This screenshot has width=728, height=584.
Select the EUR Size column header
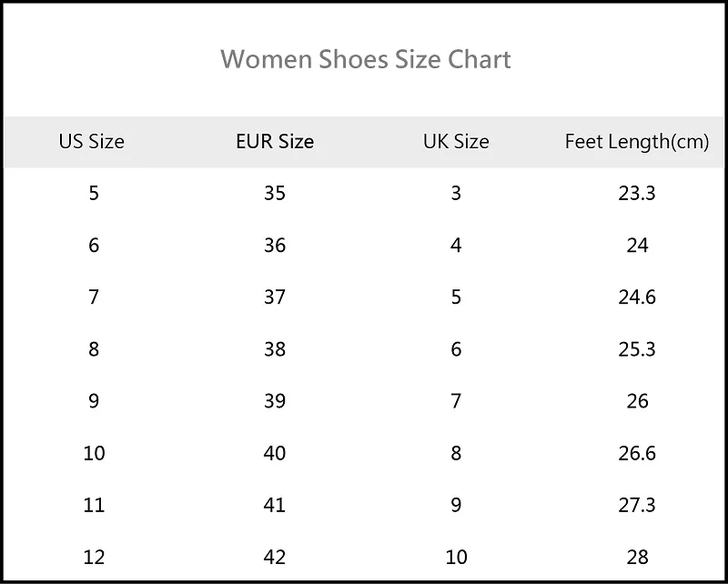click(275, 142)
